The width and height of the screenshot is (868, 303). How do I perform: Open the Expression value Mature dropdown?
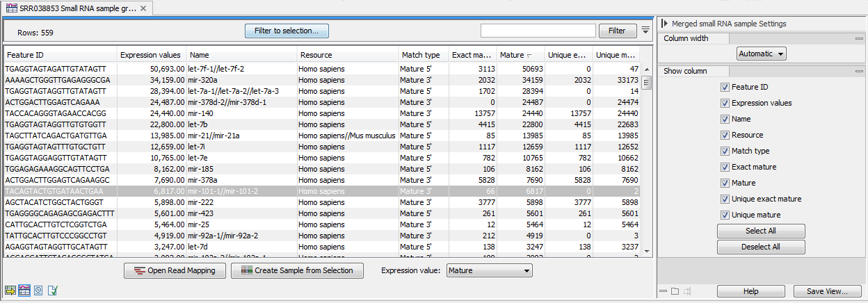pyautogui.click(x=490, y=271)
